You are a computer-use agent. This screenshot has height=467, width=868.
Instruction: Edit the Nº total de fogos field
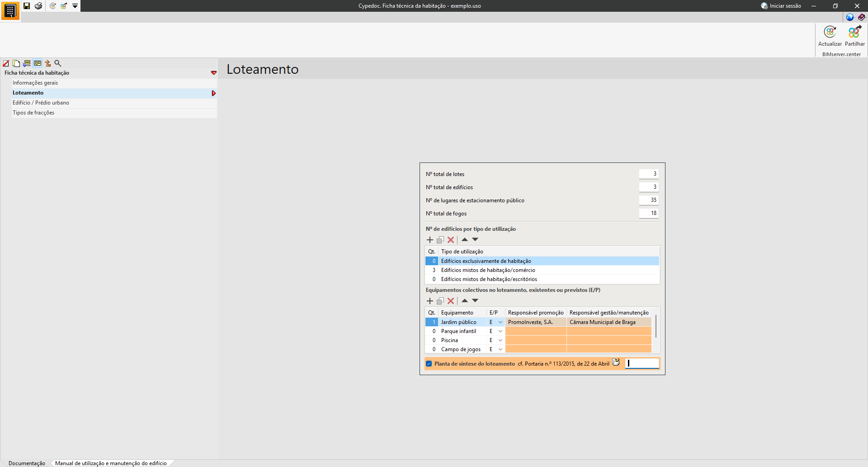(x=649, y=213)
